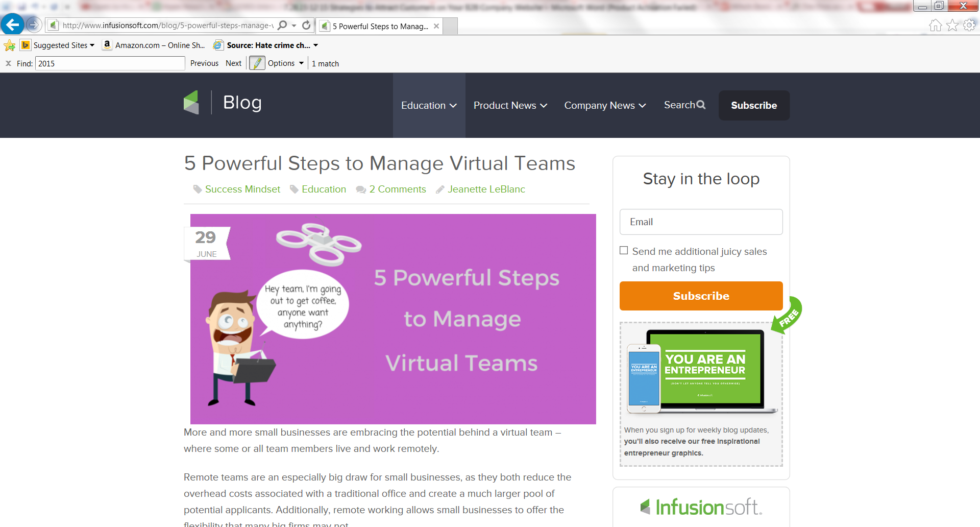This screenshot has width=980, height=527.
Task: Click the highlighter icon in Find bar
Action: [257, 63]
